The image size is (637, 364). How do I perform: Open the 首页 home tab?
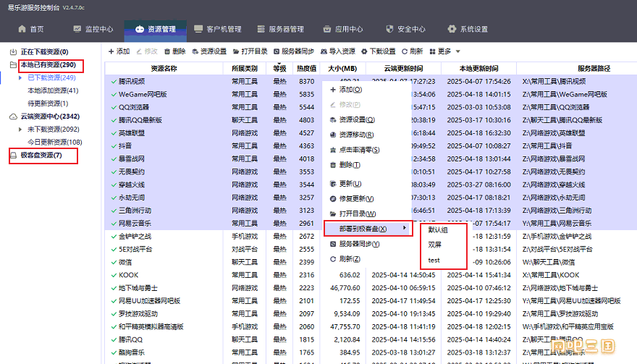[x=31, y=29]
